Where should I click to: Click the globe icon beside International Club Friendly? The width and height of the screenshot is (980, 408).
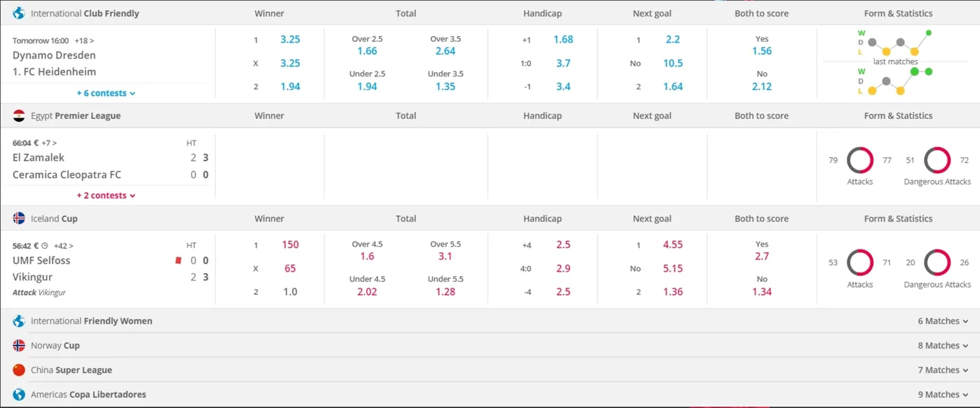(19, 13)
